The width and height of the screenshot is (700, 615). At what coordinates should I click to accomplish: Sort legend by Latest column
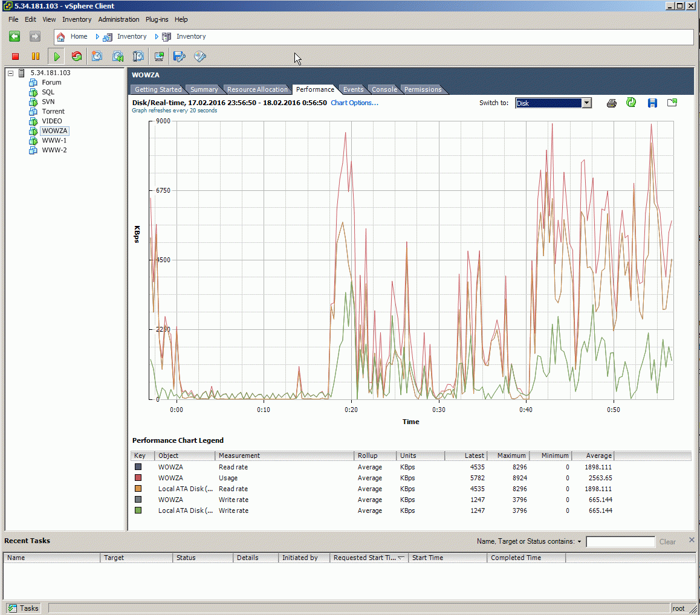coord(465,456)
